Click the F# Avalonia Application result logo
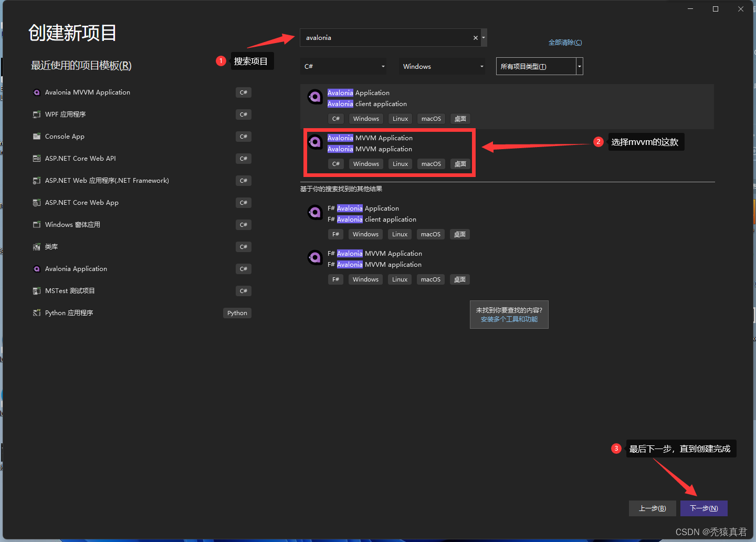 coord(315,212)
